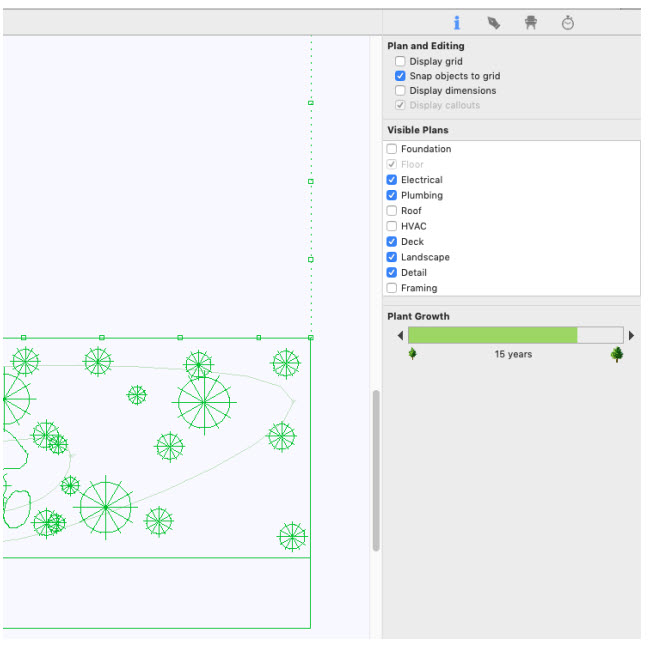Viewport: 650px width, 648px height.
Task: Decrease plant growth with left arrow
Action: [400, 335]
